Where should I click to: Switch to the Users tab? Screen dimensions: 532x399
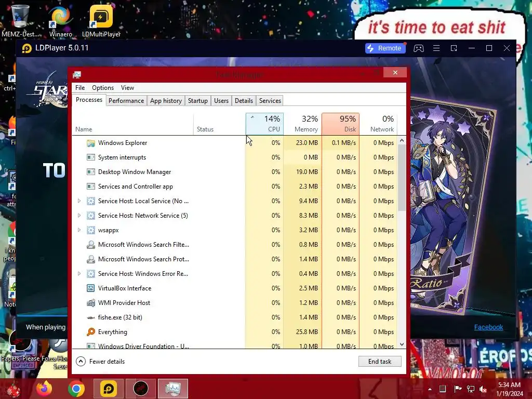point(221,101)
